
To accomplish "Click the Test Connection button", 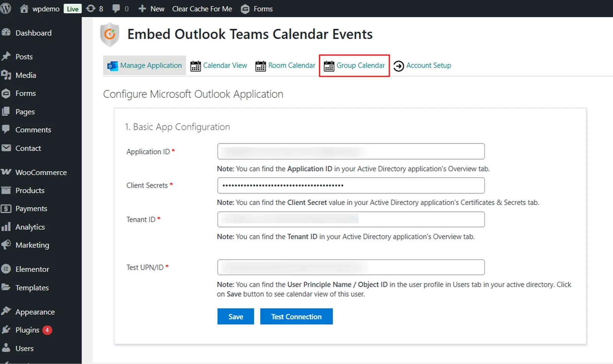I will coord(296,316).
